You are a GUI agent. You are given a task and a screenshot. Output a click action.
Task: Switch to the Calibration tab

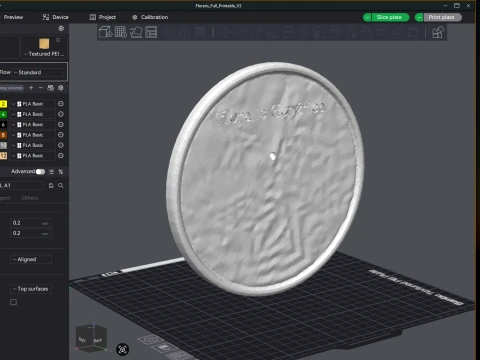pyautogui.click(x=150, y=17)
